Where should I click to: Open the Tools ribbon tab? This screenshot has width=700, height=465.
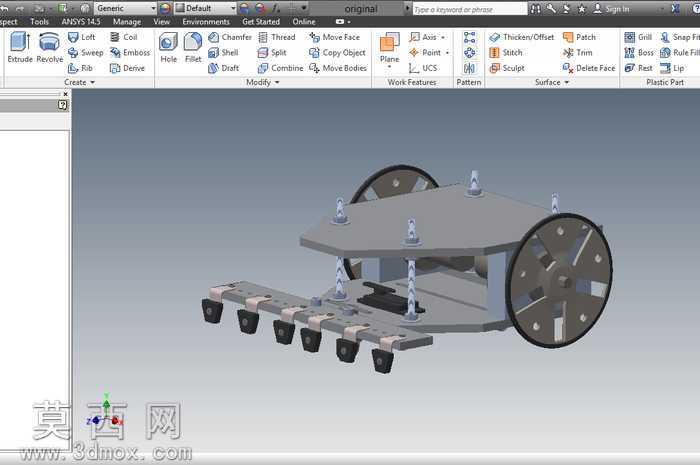click(39, 21)
